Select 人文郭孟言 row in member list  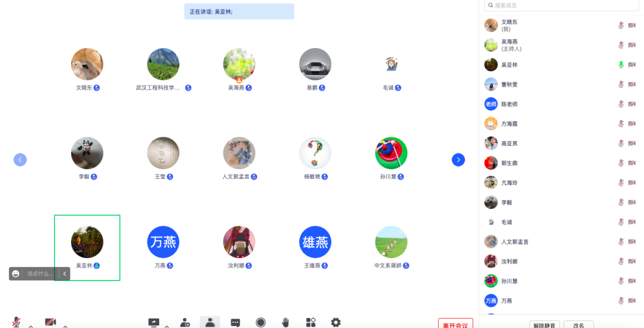coord(561,242)
